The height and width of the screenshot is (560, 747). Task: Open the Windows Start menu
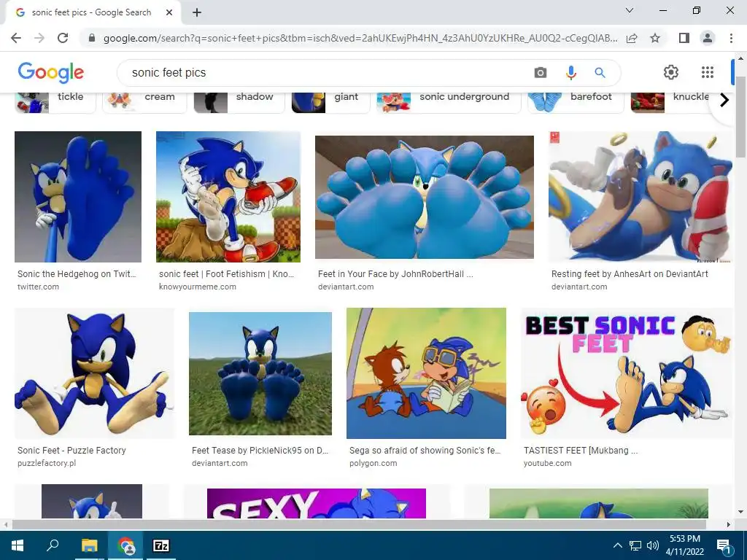pyautogui.click(x=18, y=545)
